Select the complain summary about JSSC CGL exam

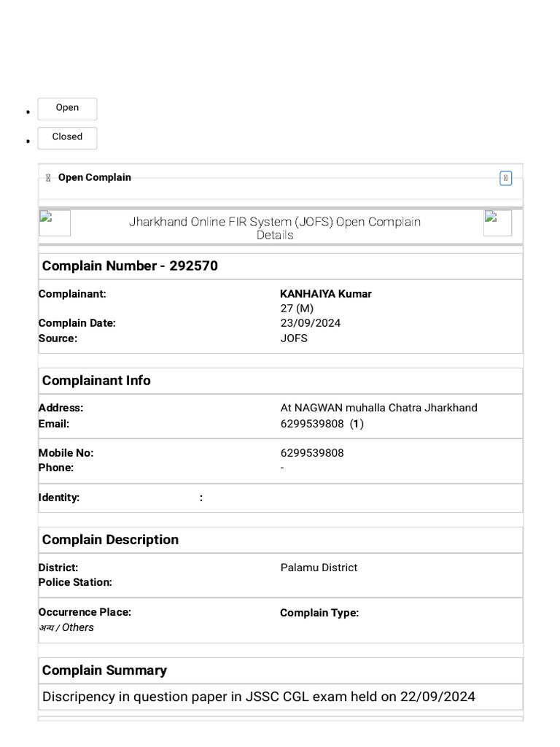(x=259, y=697)
